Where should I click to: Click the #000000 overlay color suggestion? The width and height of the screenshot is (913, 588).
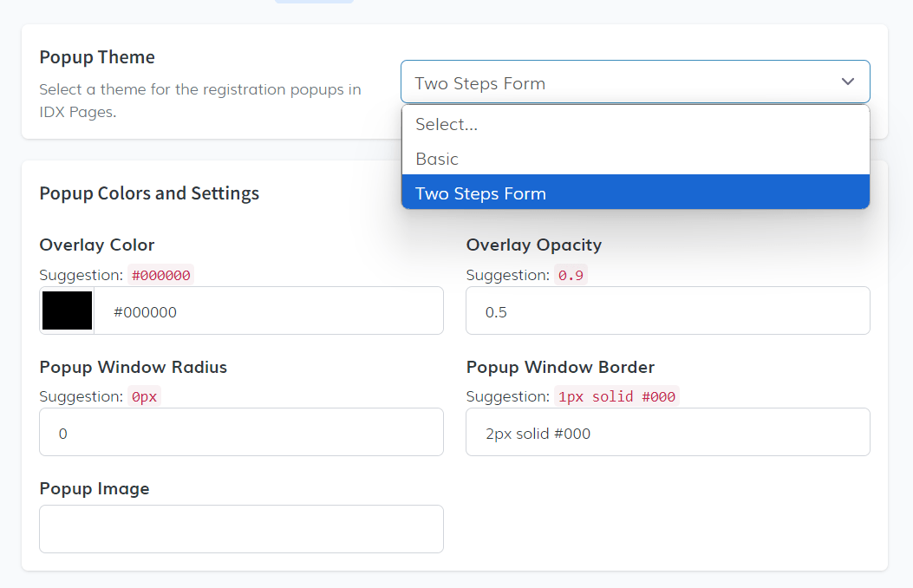[160, 275]
